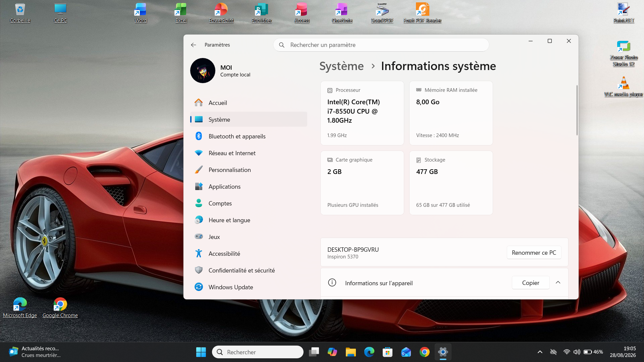Open File Explorer from taskbar

click(351, 352)
